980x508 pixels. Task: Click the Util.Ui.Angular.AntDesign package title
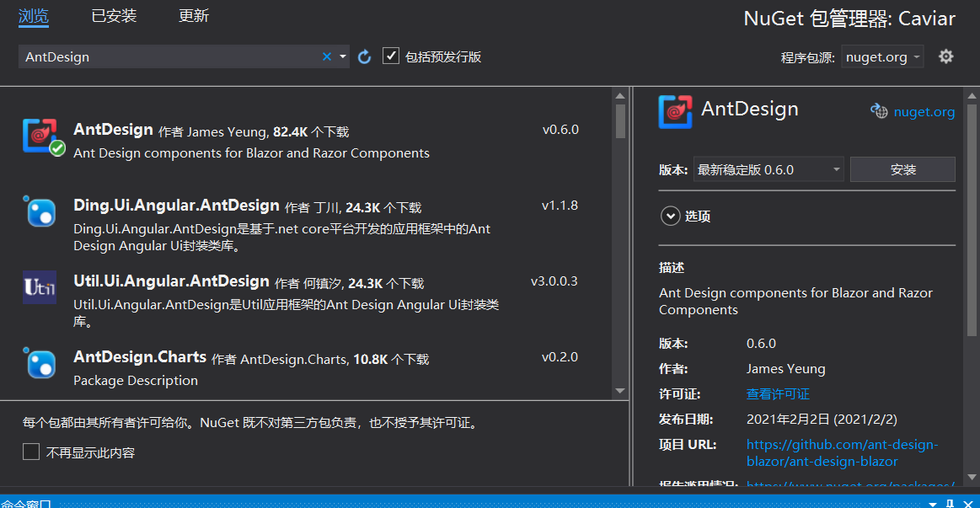171,281
